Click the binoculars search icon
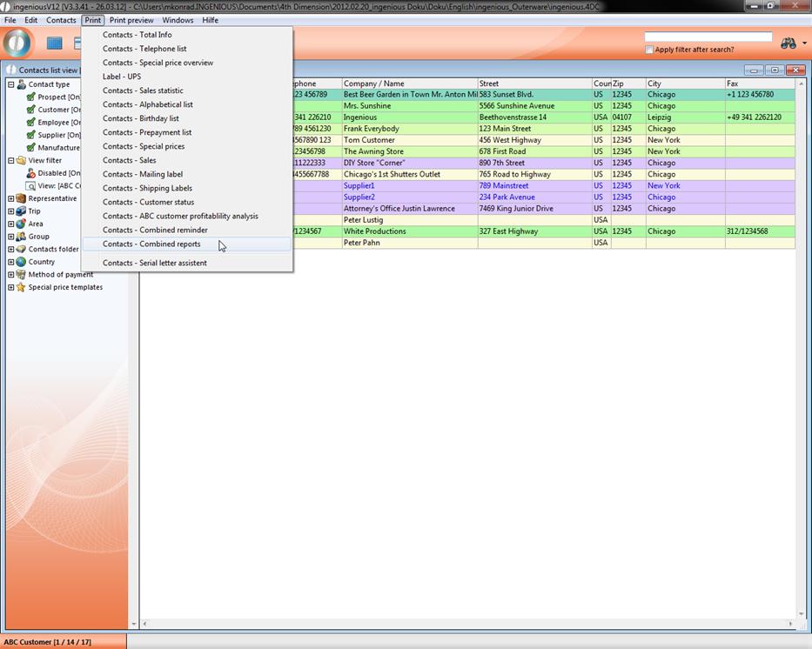 [788, 43]
